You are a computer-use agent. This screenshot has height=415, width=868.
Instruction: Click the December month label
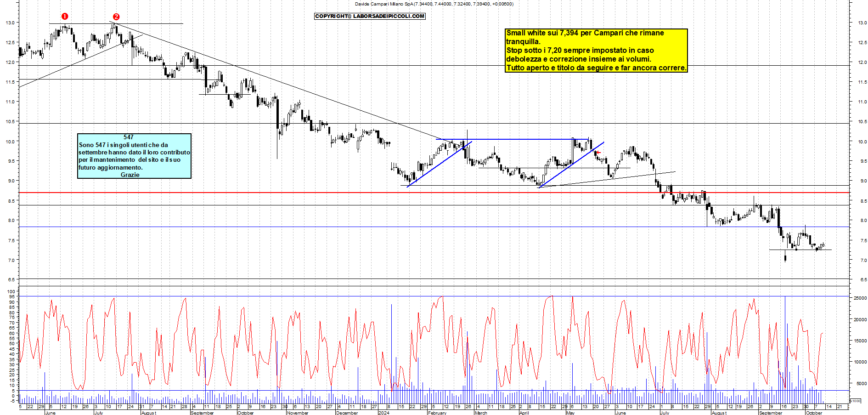tap(347, 413)
